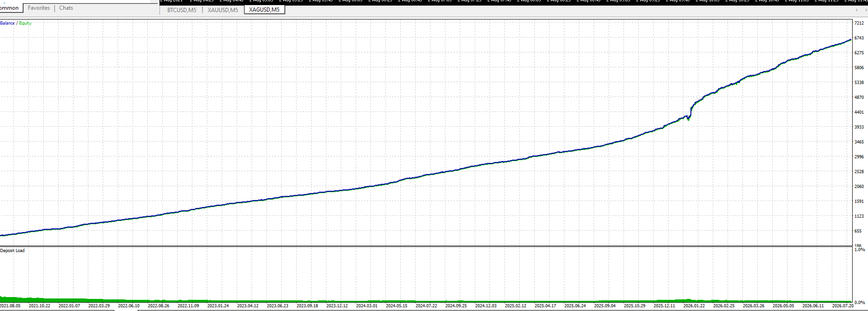
Task: Open the Chats tab
Action: pos(66,8)
